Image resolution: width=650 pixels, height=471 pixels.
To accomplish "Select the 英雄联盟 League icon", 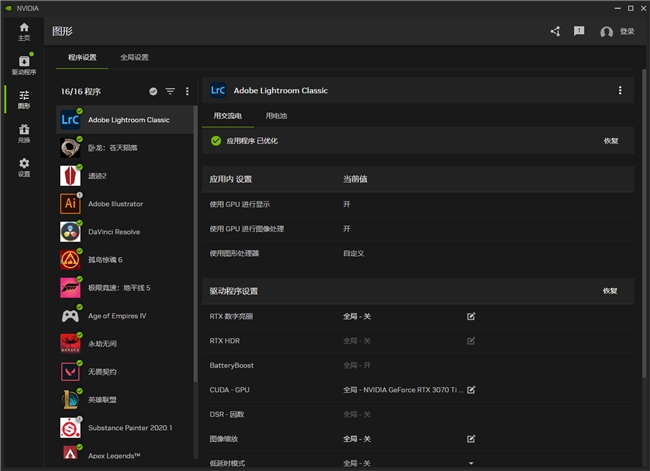I will pyautogui.click(x=70, y=400).
